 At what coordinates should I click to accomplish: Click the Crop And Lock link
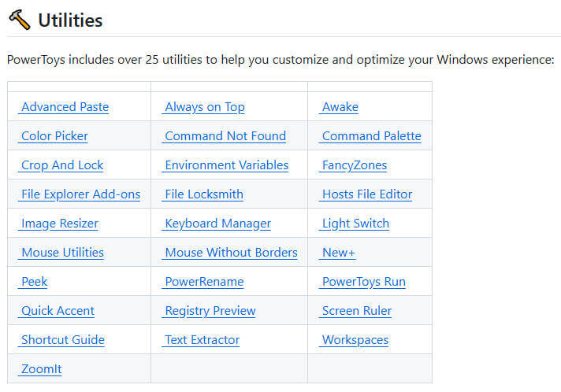pyautogui.click(x=61, y=165)
